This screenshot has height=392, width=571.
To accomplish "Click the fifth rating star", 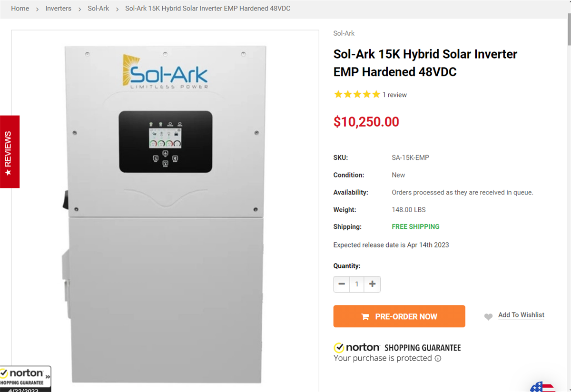I will point(376,94).
